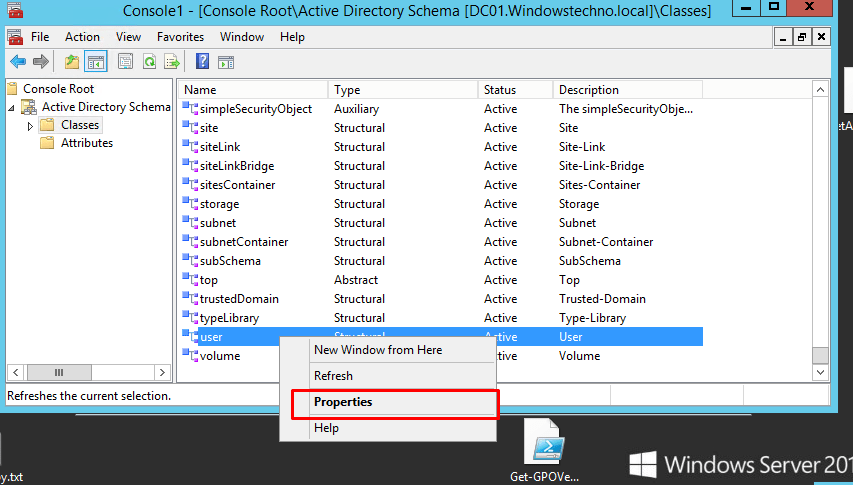The image size is (853, 485).
Task: Open the File menu
Action: pos(40,37)
